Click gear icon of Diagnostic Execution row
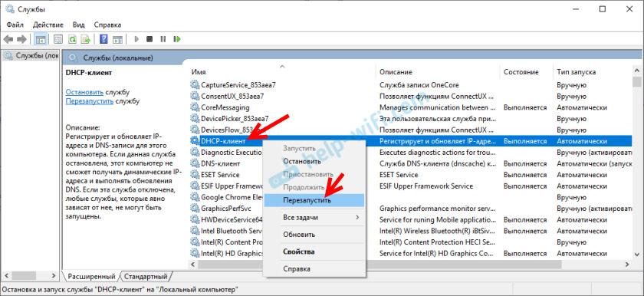 (x=194, y=152)
